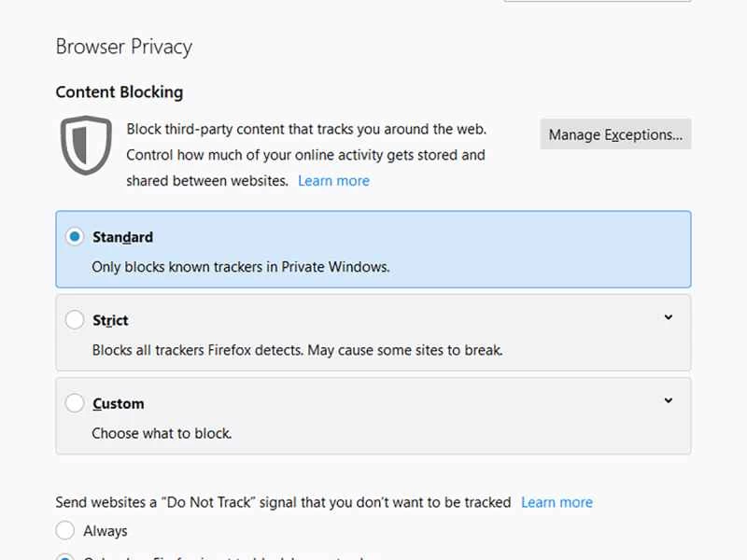Select the Standard content blocking option

(x=75, y=237)
